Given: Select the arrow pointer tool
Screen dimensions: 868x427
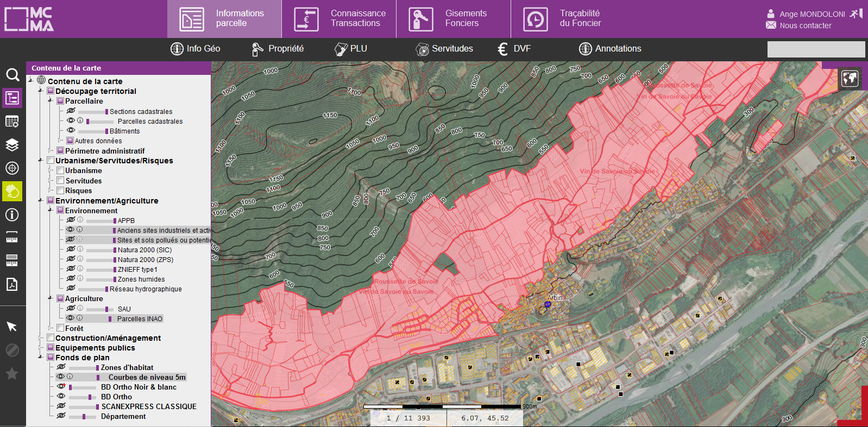Looking at the screenshot, I should click(12, 327).
